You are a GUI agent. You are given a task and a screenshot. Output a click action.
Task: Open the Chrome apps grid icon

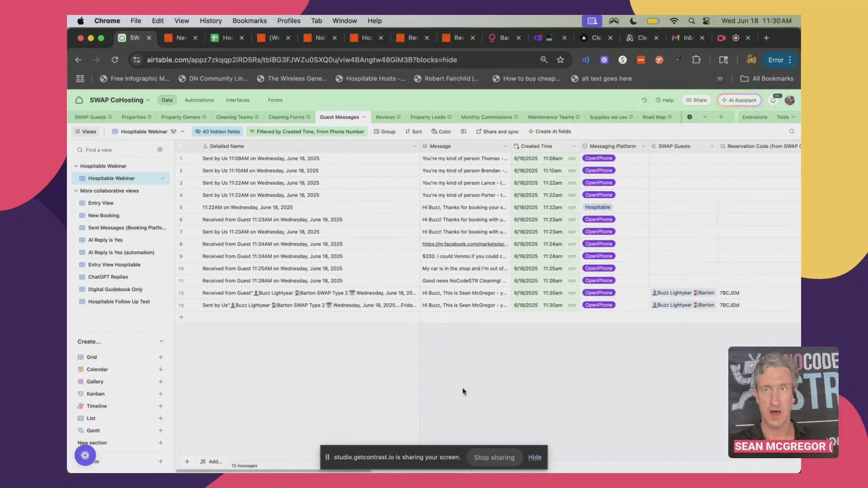coord(80,79)
